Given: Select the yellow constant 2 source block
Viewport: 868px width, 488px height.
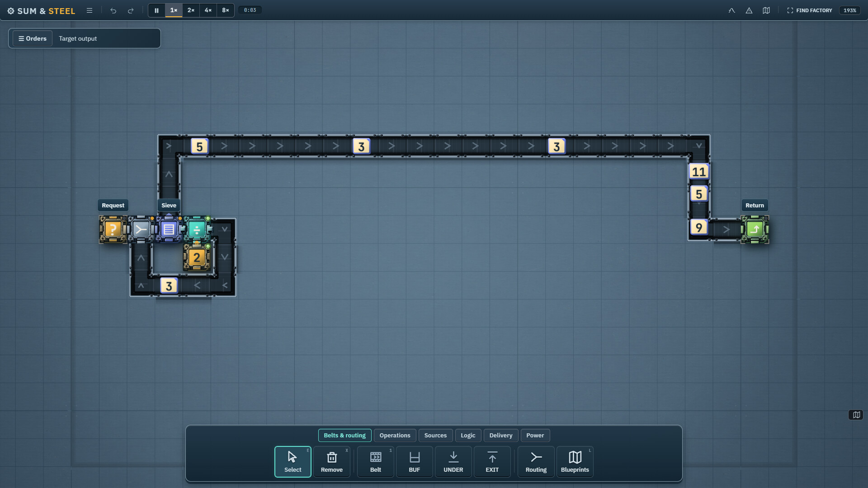Looking at the screenshot, I should click(x=197, y=257).
